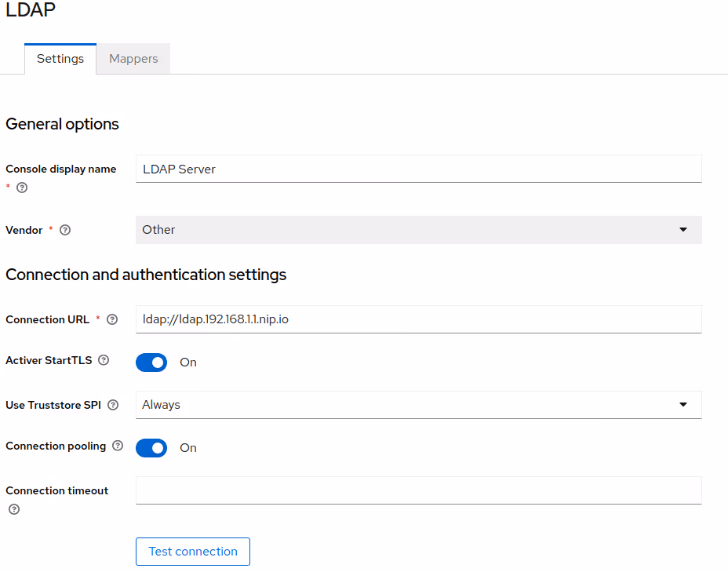Open Connection URL help tooltip icon
728x572 pixels.
[x=112, y=319]
